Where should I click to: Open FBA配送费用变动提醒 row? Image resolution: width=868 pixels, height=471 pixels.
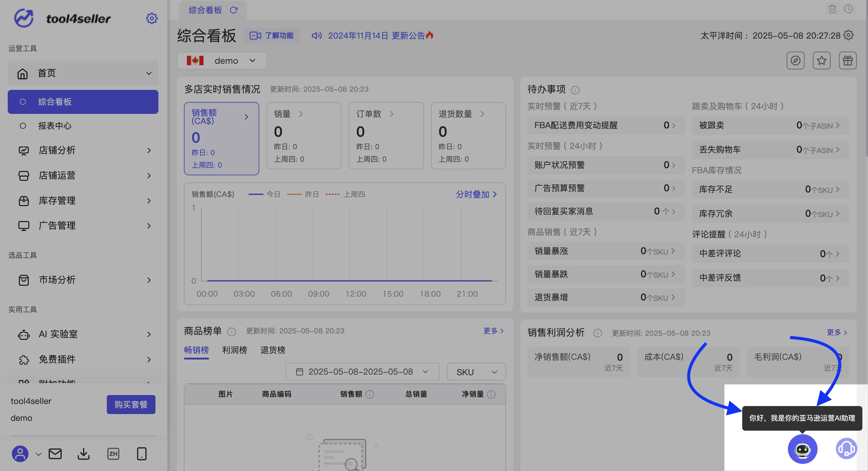point(605,125)
